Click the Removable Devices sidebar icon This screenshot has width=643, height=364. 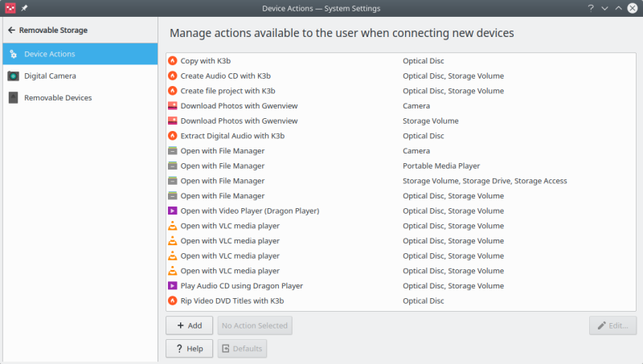click(13, 98)
